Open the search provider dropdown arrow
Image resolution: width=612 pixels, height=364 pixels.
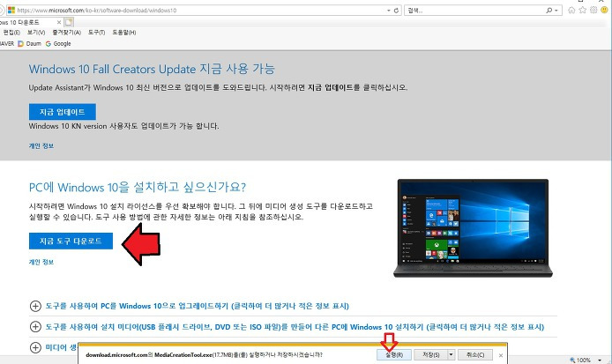556,11
